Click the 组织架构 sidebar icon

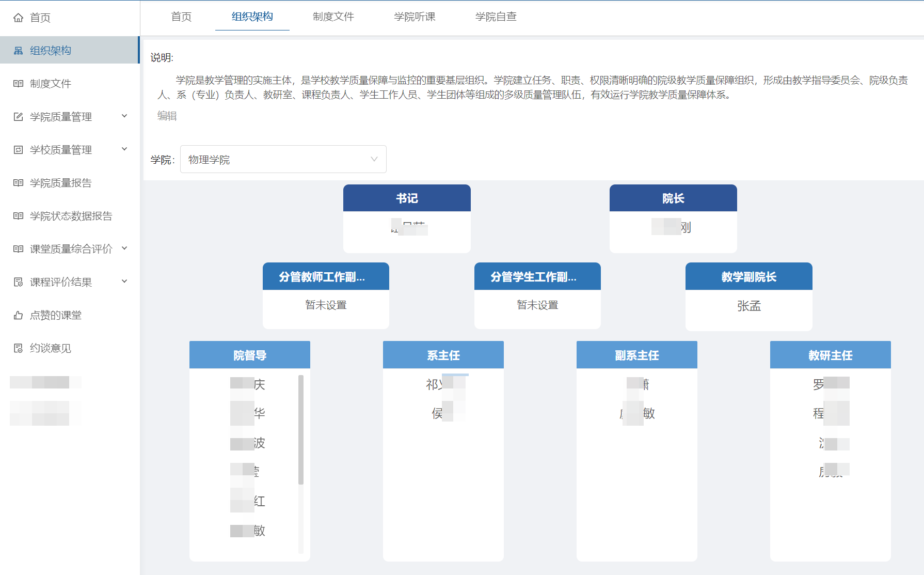(x=18, y=51)
